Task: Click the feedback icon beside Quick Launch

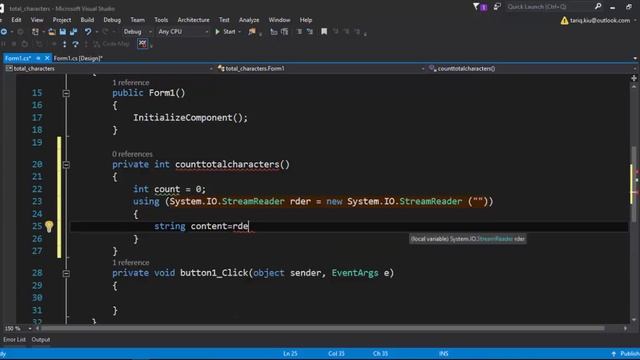Action: (x=497, y=7)
